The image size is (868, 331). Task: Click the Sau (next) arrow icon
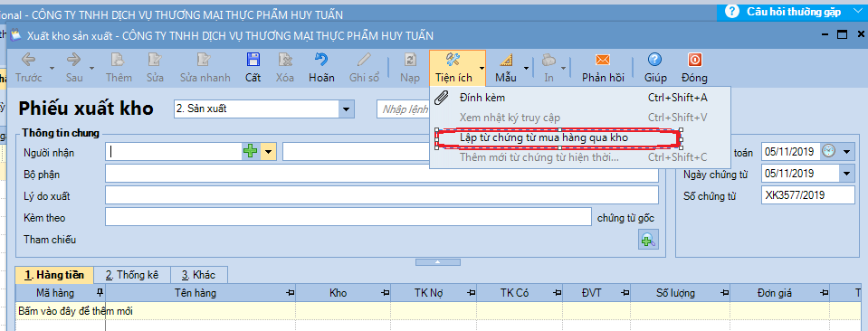73,59
